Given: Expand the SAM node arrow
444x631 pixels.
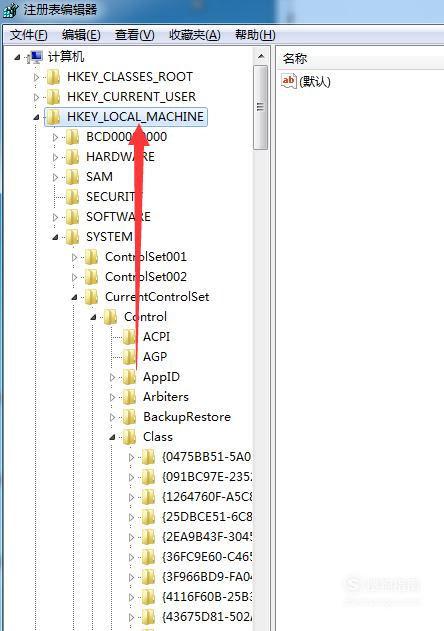Looking at the screenshot, I should [56, 177].
